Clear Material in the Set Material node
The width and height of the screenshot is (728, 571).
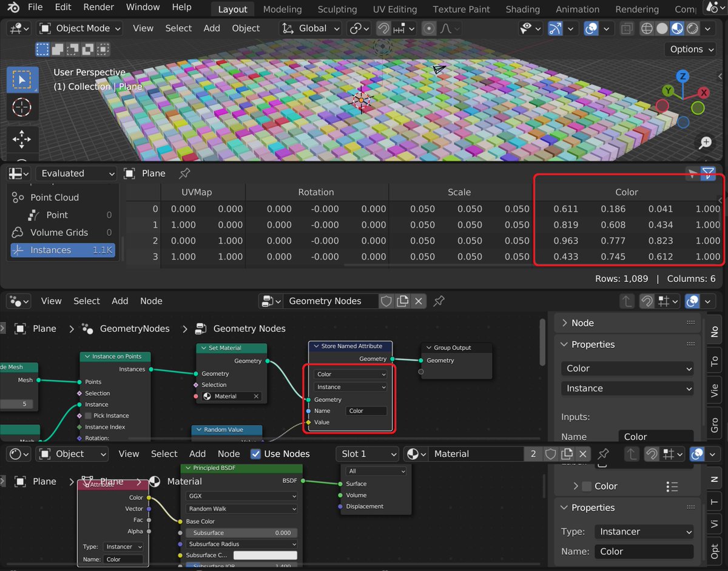(257, 396)
